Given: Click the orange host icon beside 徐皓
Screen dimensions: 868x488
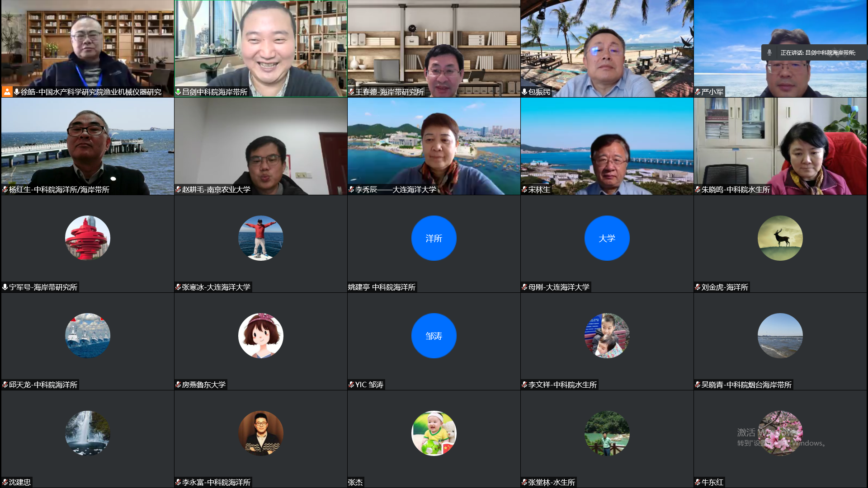Looking at the screenshot, I should (x=7, y=92).
